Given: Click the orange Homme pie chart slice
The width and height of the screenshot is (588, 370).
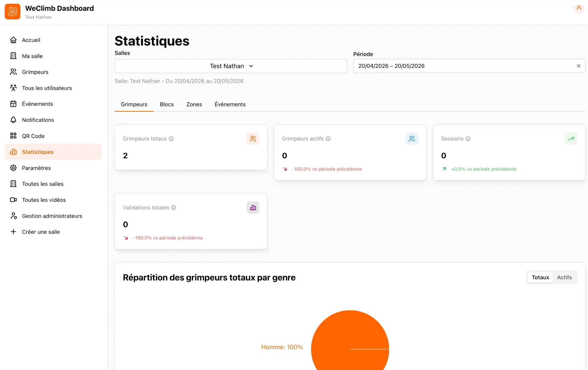Looking at the screenshot, I should pos(350,341).
